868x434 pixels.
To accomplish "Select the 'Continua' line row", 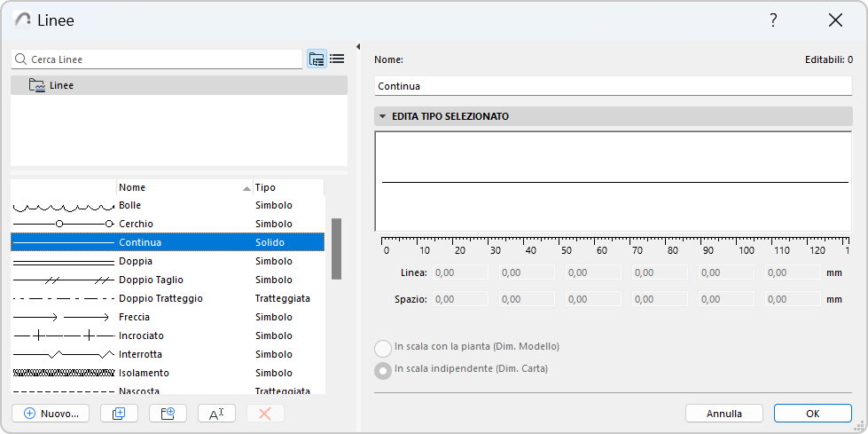I will 168,242.
